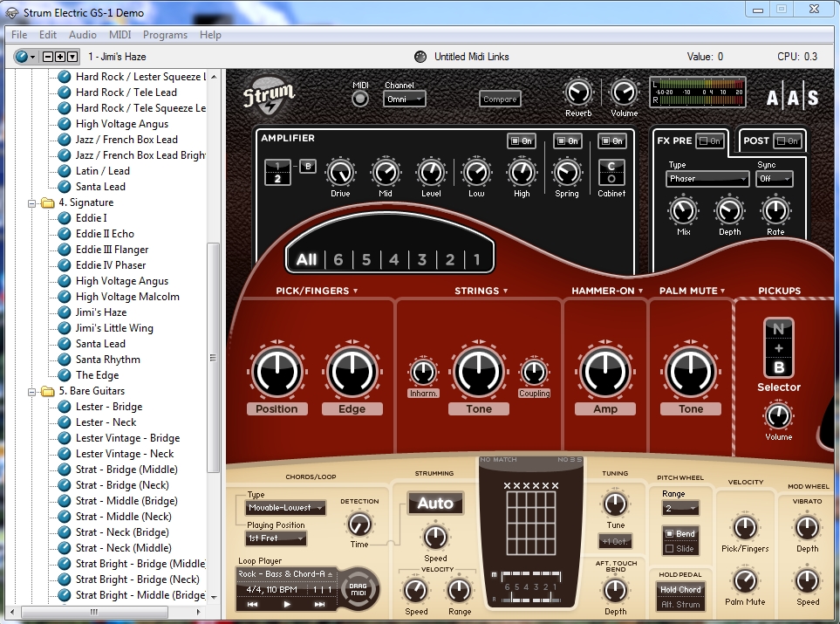This screenshot has width=840, height=624.
Task: Click the Inharm. knob
Action: (423, 372)
